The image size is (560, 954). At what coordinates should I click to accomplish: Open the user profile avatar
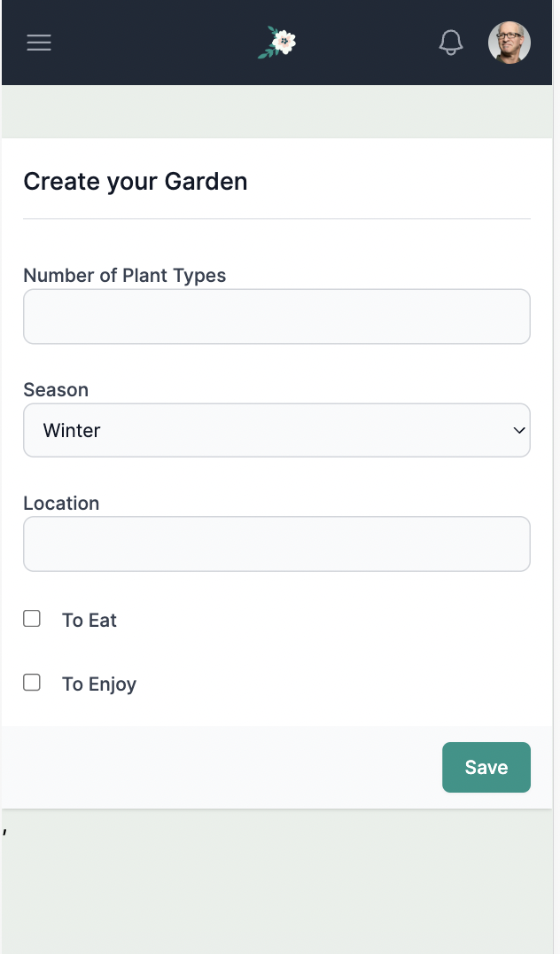pyautogui.click(x=509, y=43)
